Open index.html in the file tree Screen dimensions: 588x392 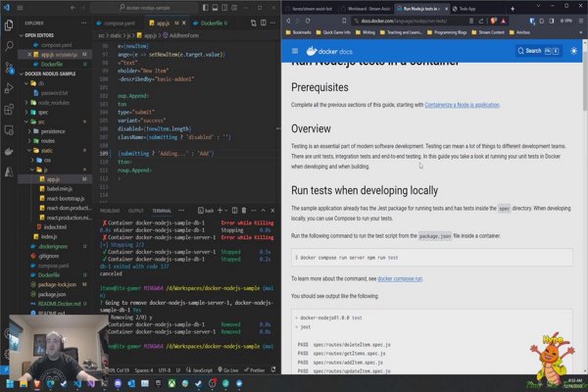(x=55, y=227)
